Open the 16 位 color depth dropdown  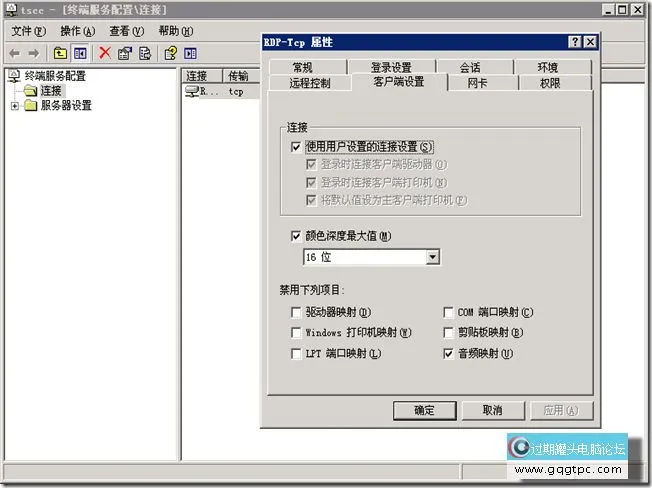[x=432, y=257]
